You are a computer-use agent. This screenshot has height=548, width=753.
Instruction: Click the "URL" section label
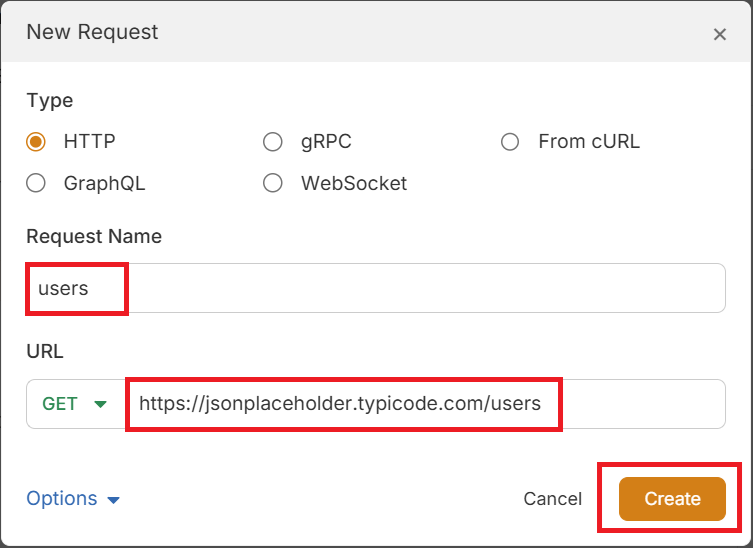(x=44, y=352)
